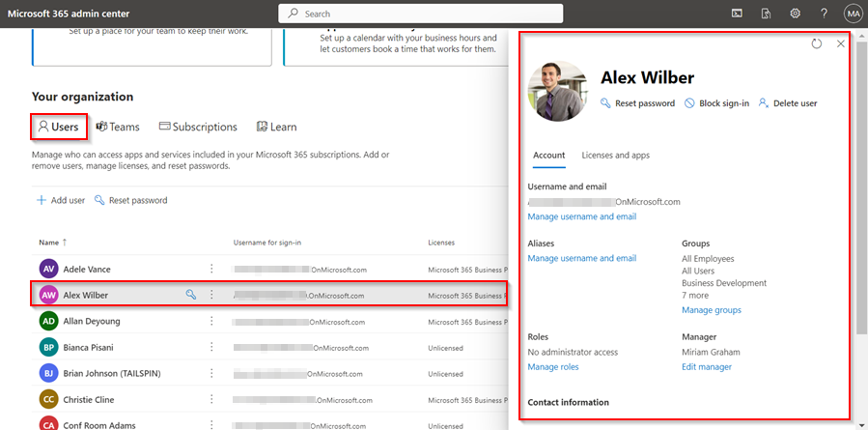Click Block sign-in for Alex Wilber
Image resolution: width=868 pixels, height=430 pixels.
click(716, 103)
